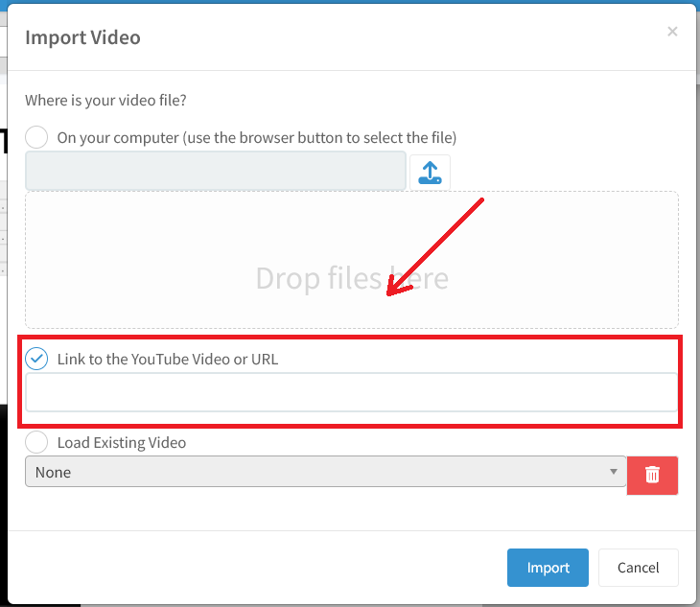Click the checkmark inside the YouTube link radio
This screenshot has width=700, height=607.
[x=36, y=360]
